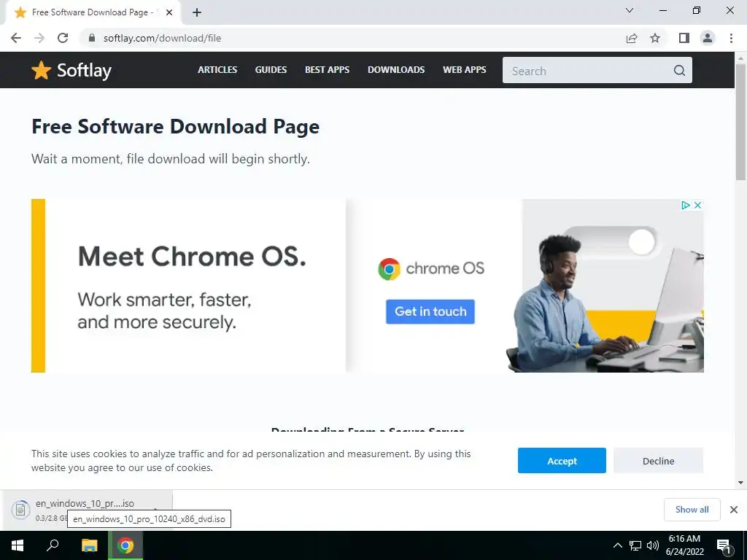Open volume tray icon
This screenshot has height=560, width=747.
coord(653,545)
